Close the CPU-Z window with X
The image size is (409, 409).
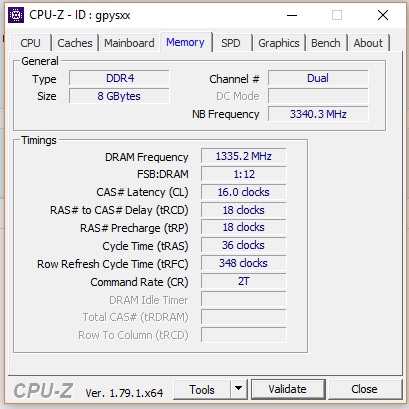(383, 15)
